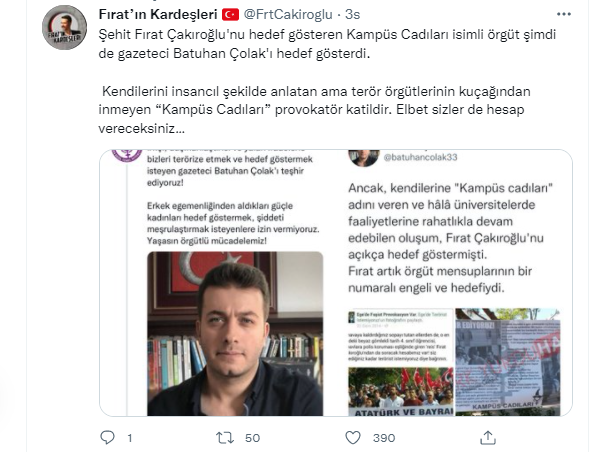Click the Turkish flag emoji beside name
The width and height of the screenshot is (612, 452).
(230, 15)
